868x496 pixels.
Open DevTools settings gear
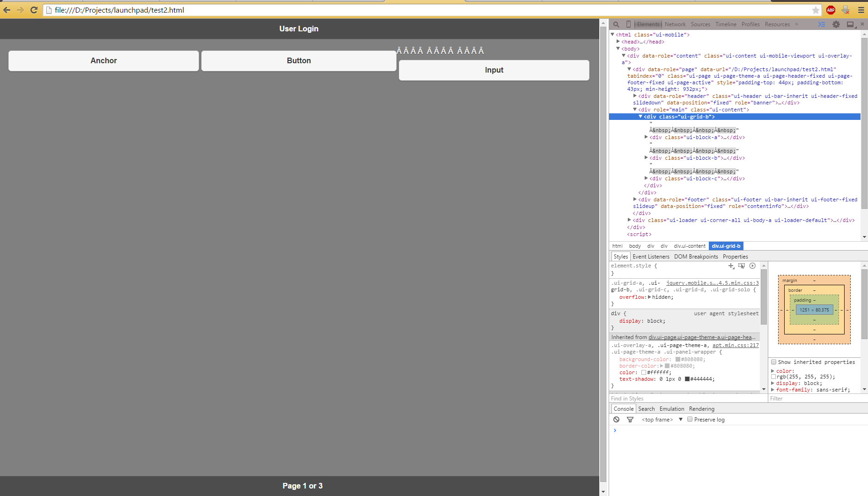point(836,24)
